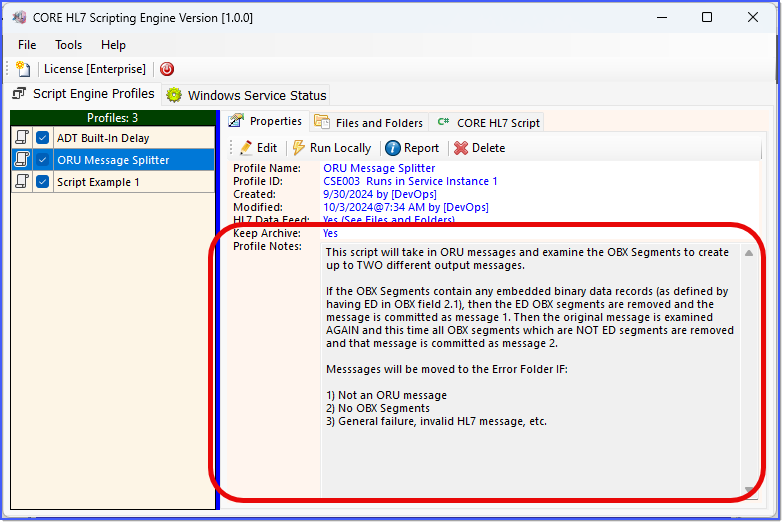Toggle checkbox for ADT Built-In Delay

[42, 138]
